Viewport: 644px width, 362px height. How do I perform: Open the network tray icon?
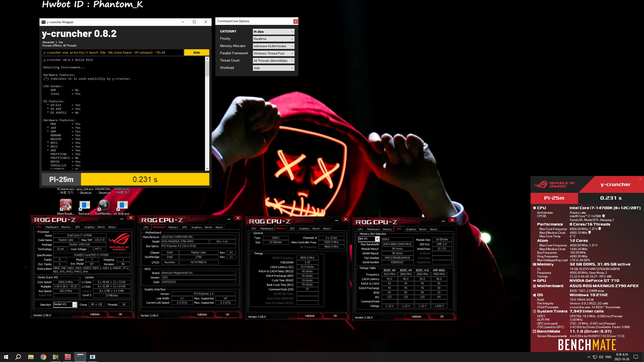coord(595,357)
